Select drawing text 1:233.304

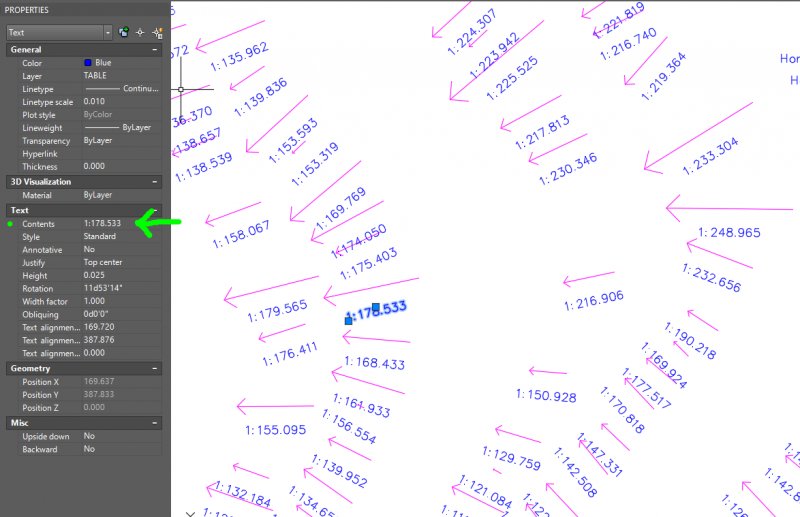click(x=710, y=156)
